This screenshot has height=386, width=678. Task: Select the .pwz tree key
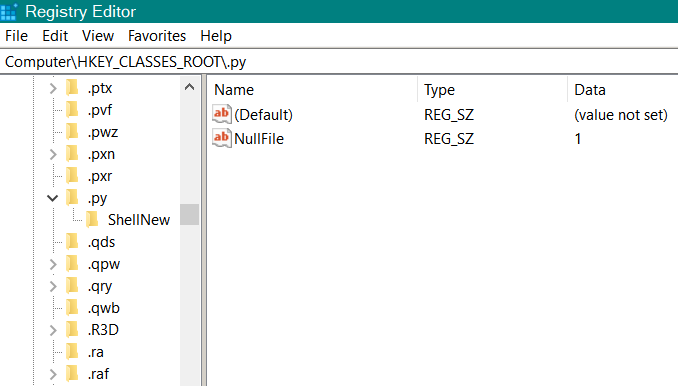(103, 132)
